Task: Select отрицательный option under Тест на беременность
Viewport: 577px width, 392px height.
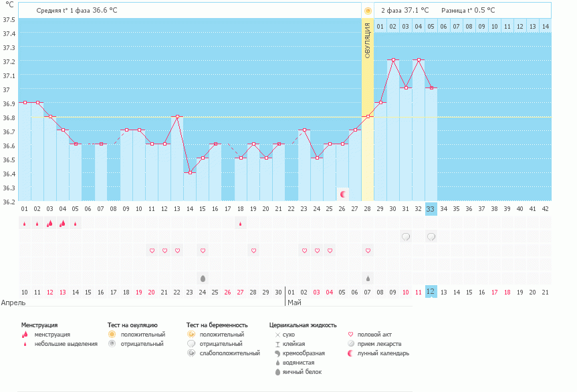Action: coord(191,343)
